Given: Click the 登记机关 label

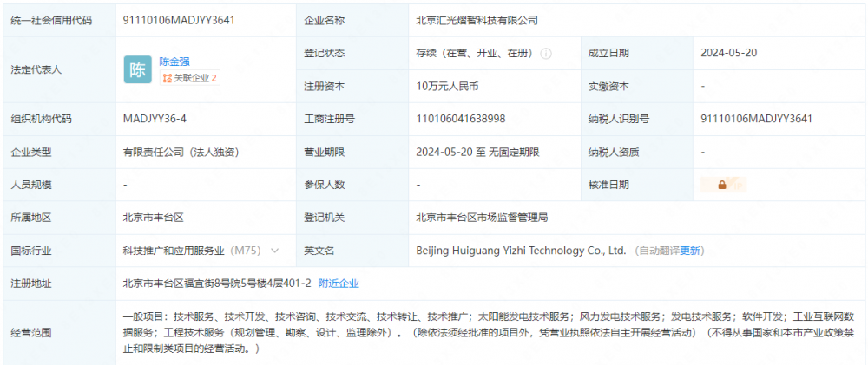Looking at the screenshot, I should coord(324,218).
